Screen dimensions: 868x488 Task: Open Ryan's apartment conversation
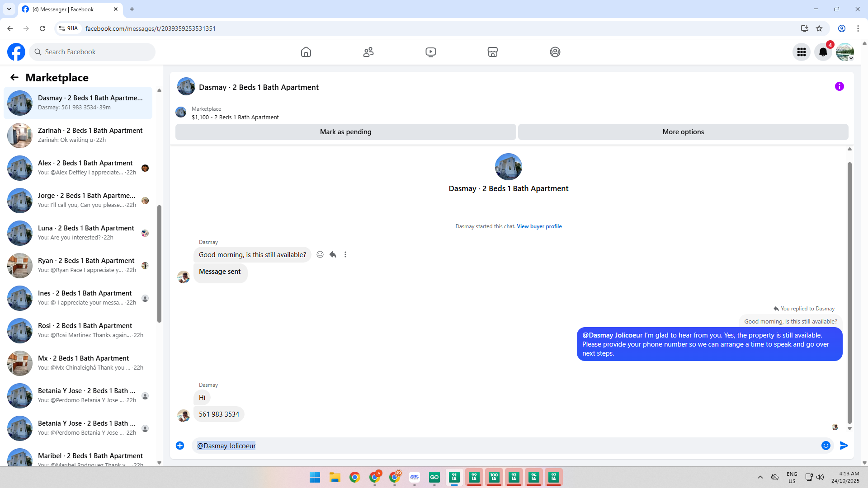(78, 266)
